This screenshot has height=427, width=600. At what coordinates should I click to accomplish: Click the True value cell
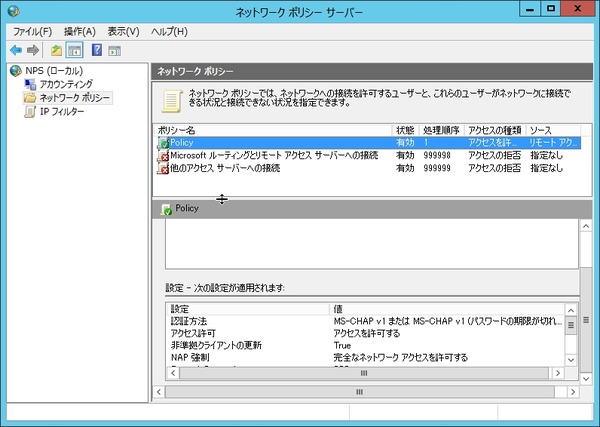coord(342,346)
